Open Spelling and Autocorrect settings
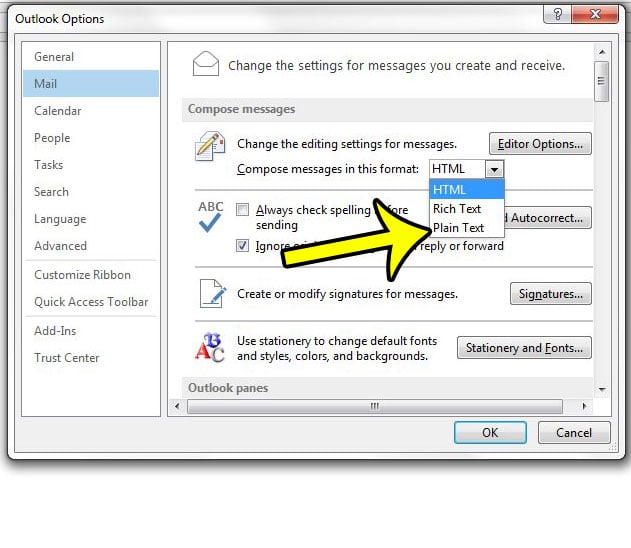 (x=547, y=218)
